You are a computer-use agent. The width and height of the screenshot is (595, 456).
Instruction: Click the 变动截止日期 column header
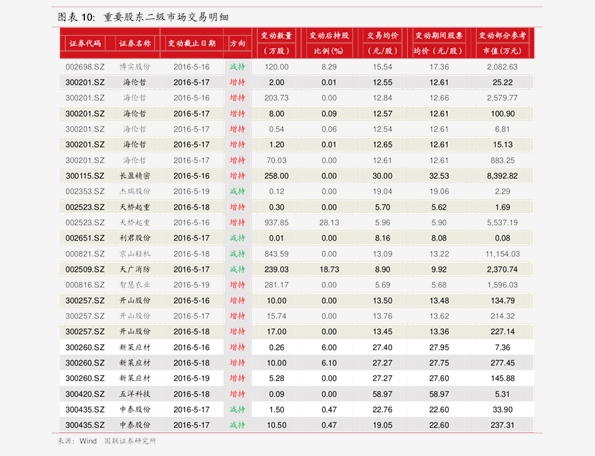click(x=192, y=43)
